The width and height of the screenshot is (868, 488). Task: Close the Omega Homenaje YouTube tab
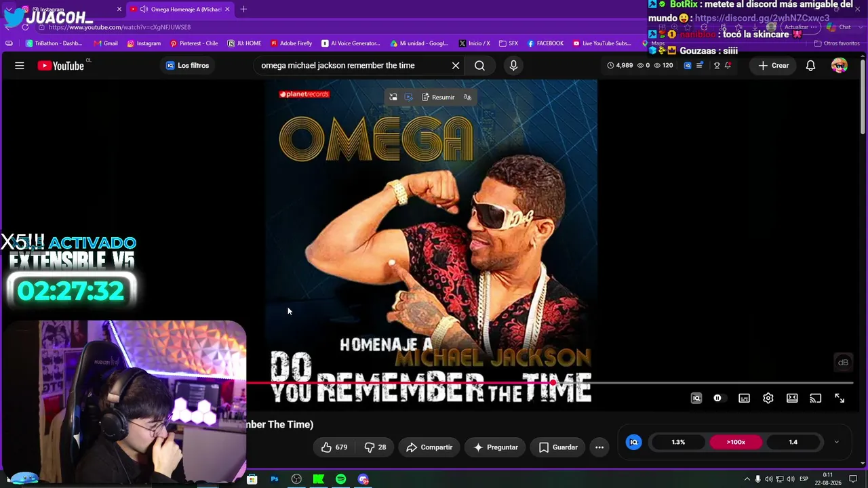pos(227,9)
